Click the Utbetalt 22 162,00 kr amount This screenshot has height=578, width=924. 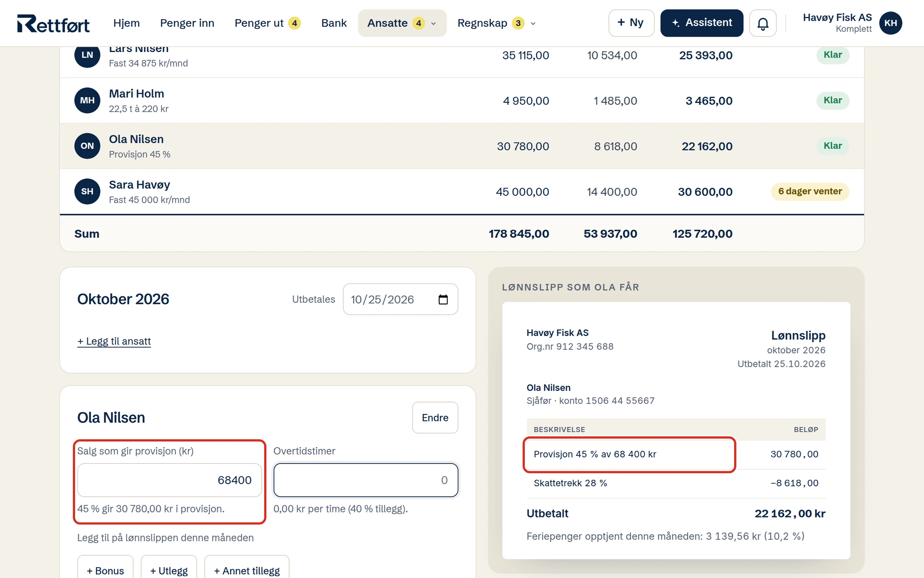(790, 514)
